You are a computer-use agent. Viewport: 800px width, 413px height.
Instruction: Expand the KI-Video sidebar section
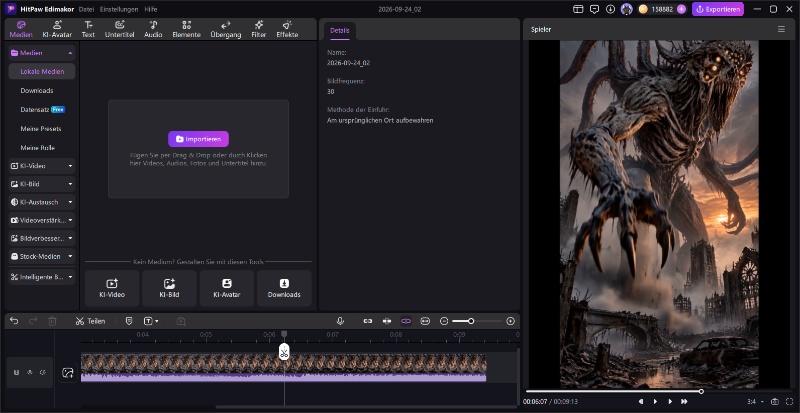coord(41,166)
